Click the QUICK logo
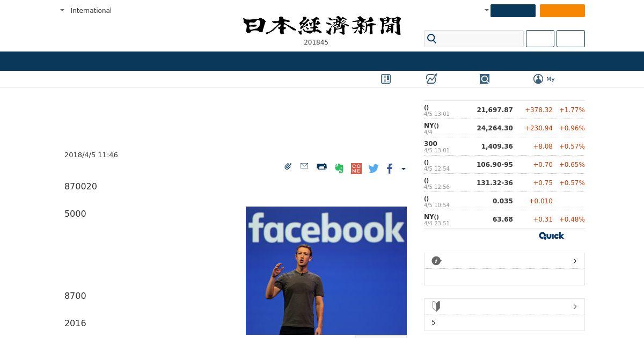 (x=551, y=236)
